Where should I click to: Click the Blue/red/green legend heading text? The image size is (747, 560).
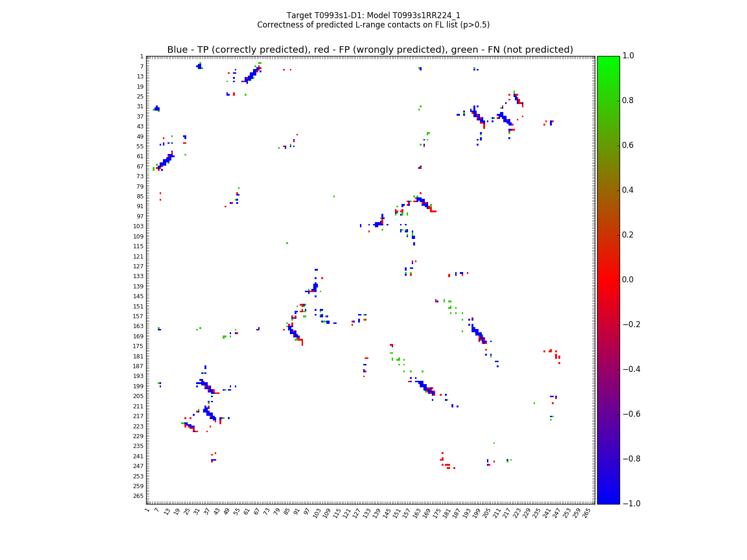[370, 50]
